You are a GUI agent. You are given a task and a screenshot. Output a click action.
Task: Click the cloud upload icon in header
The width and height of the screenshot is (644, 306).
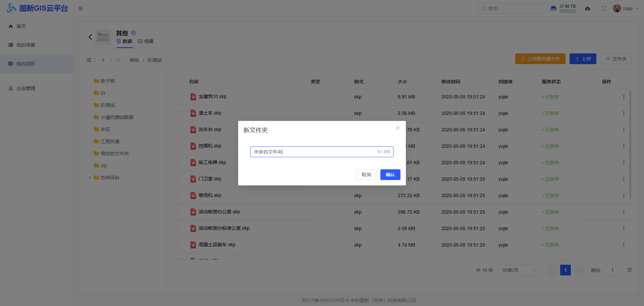pos(588,8)
